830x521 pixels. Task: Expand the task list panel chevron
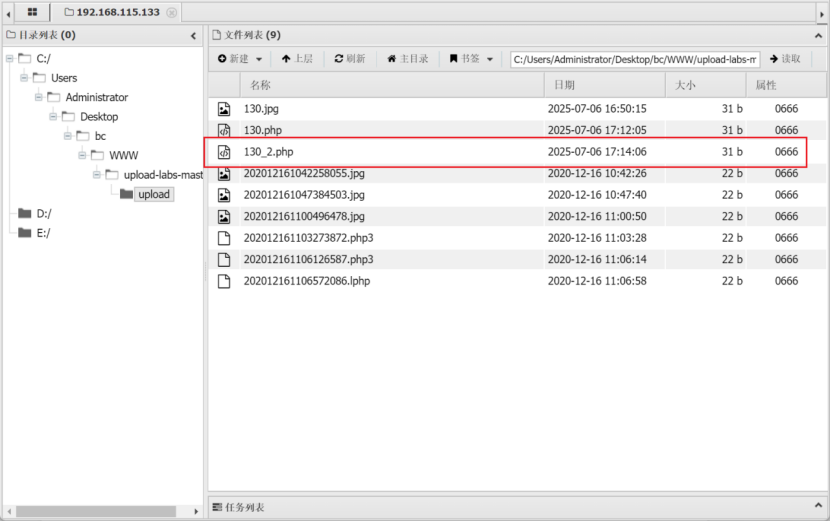coord(818,506)
